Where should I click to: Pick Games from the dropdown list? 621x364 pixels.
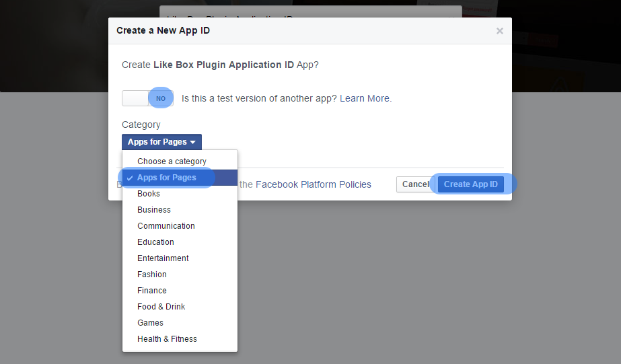[x=150, y=323]
